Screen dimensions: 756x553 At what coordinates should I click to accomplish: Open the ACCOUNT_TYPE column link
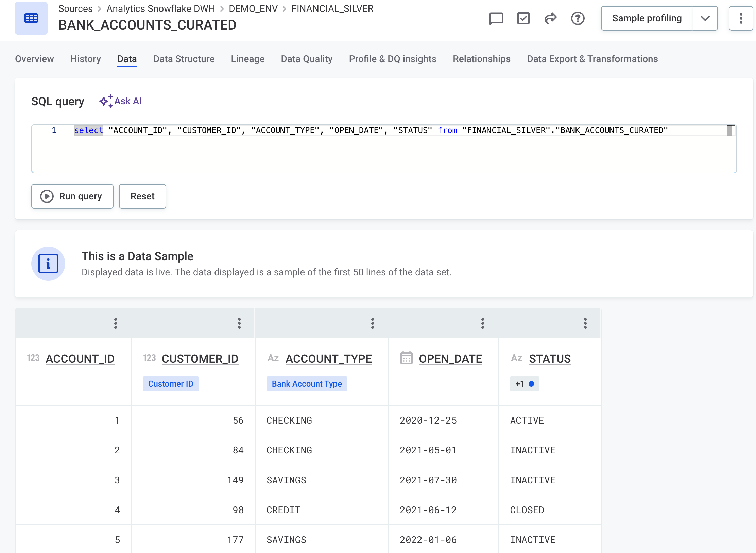pyautogui.click(x=329, y=359)
